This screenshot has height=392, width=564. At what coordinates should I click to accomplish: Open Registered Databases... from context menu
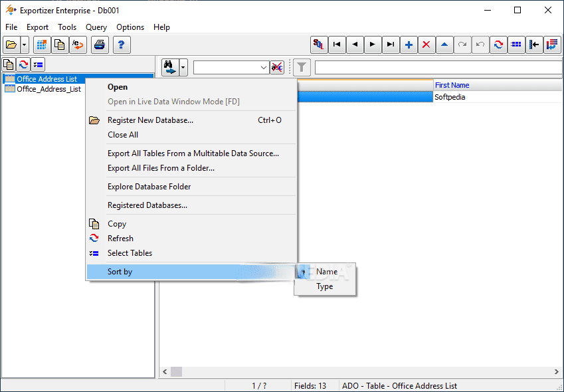(191, 205)
